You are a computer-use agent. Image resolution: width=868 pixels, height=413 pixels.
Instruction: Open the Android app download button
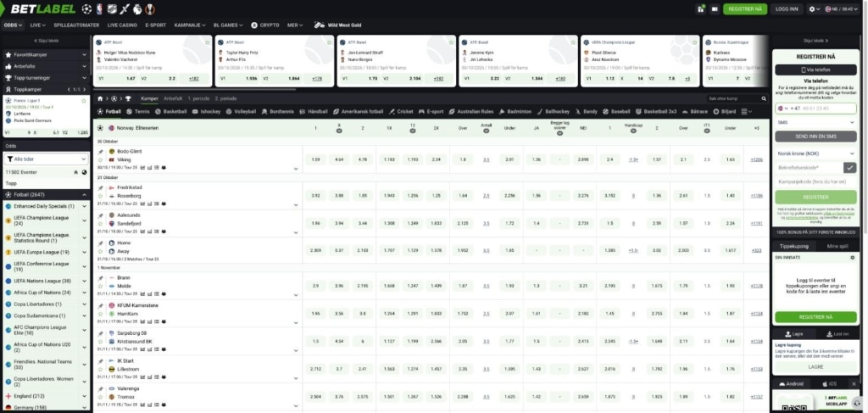click(792, 383)
